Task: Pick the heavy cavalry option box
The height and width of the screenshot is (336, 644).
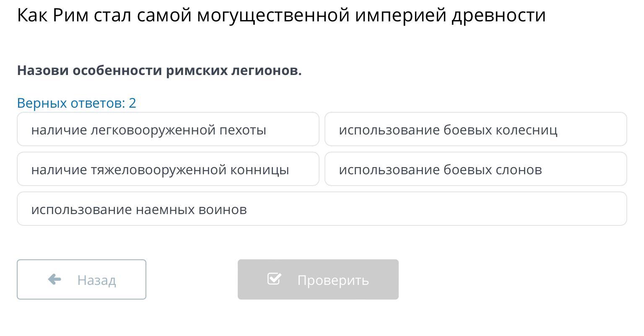Action: click(x=168, y=169)
